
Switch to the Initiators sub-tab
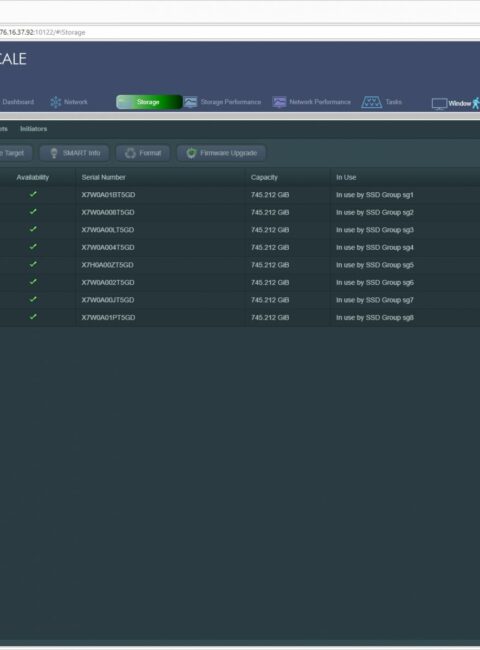34,129
